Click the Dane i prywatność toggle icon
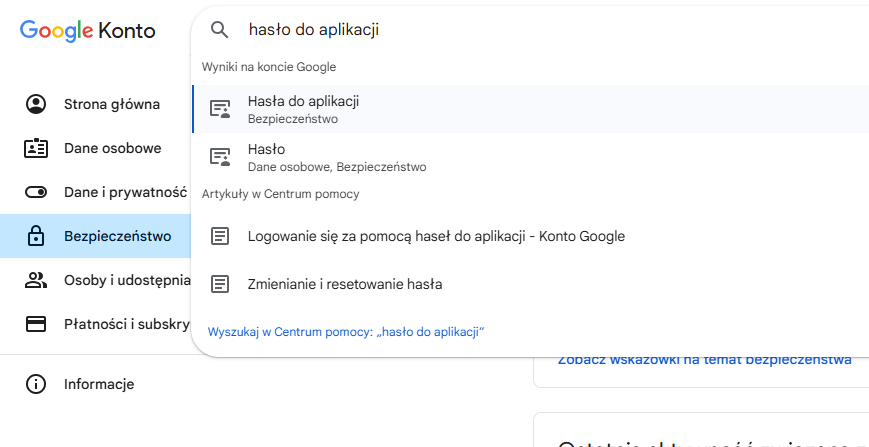869x447 pixels. [x=36, y=192]
